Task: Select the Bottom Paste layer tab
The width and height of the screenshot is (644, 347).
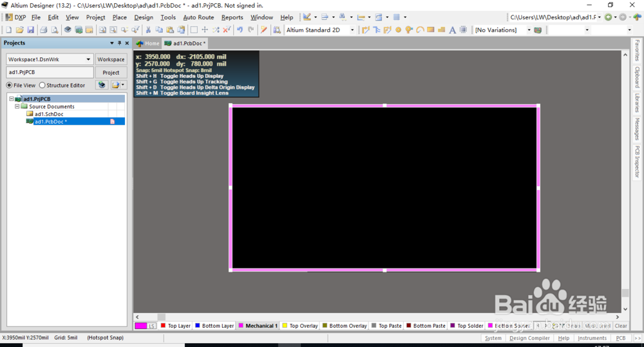Action: coord(426,326)
